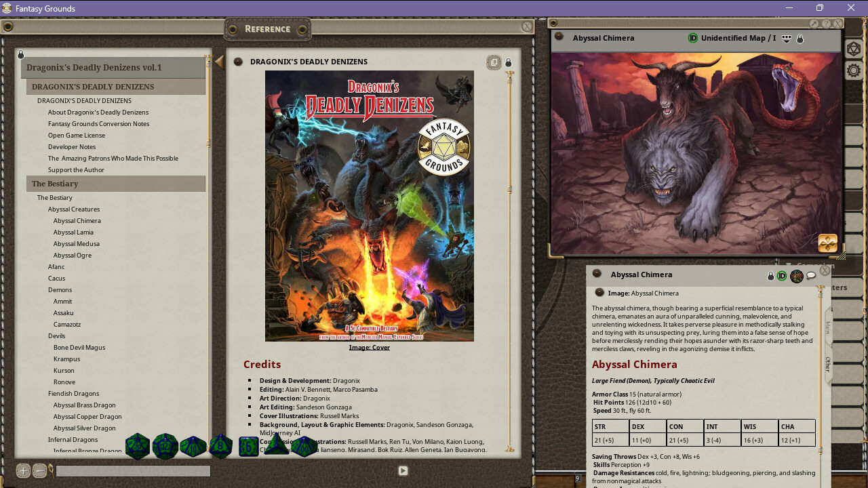Open Developer Notes page
Screen dimensions: 868x488
(72, 147)
